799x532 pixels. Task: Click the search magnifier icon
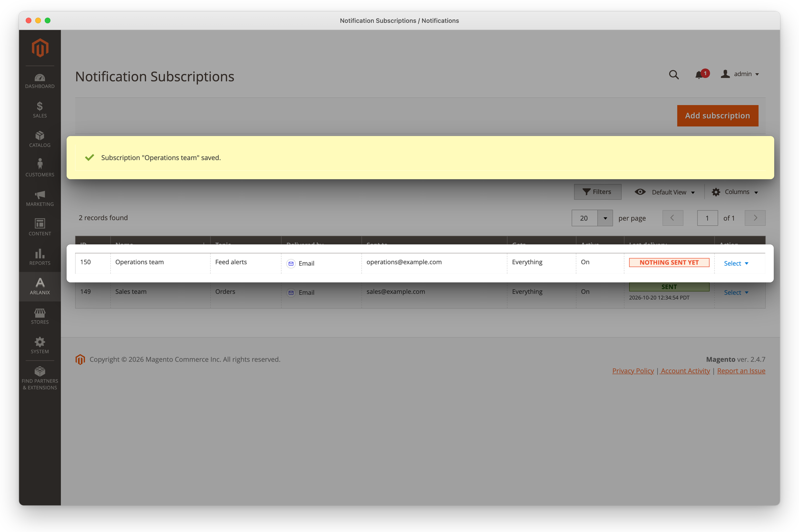[x=674, y=74]
